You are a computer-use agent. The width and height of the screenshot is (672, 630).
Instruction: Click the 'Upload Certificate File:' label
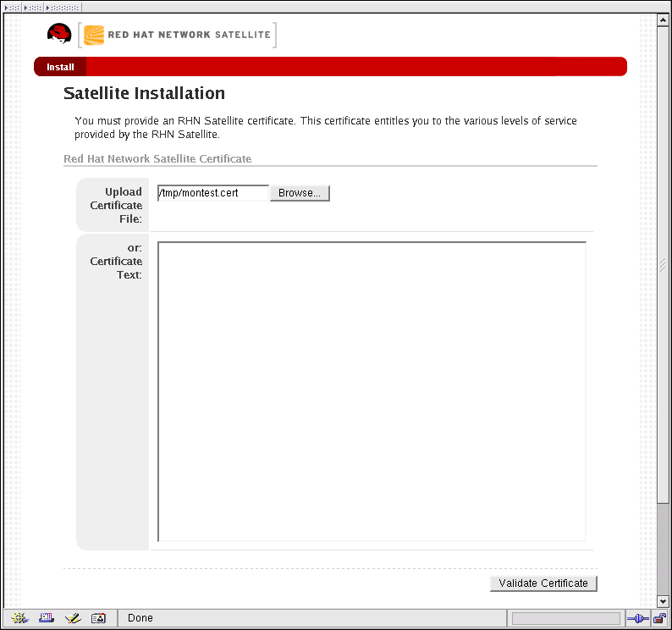tap(116, 205)
